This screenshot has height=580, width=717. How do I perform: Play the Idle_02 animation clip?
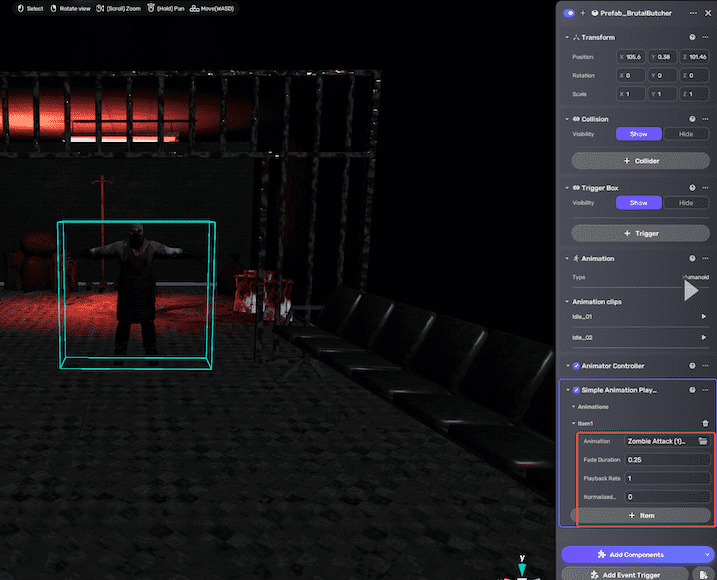(x=704, y=337)
